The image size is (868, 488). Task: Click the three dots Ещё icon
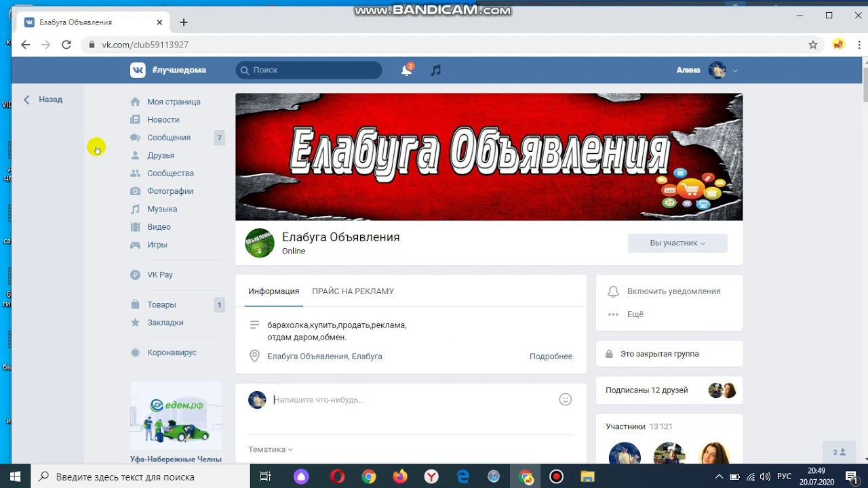tap(613, 314)
